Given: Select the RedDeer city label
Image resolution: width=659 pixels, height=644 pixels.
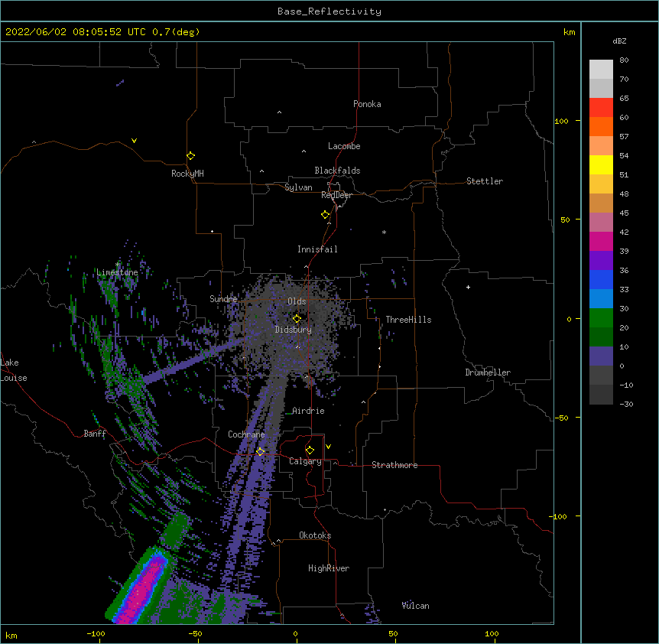Looking at the screenshot, I should (336, 195).
